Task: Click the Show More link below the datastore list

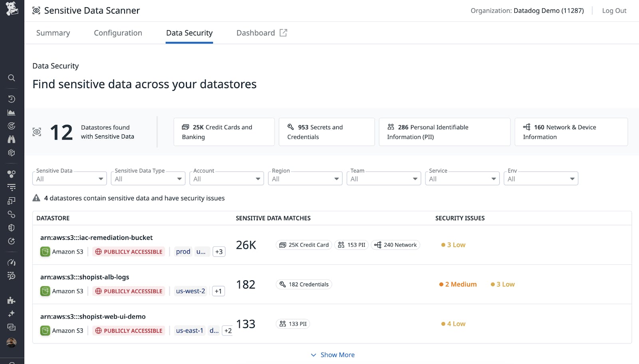Action: (x=337, y=354)
